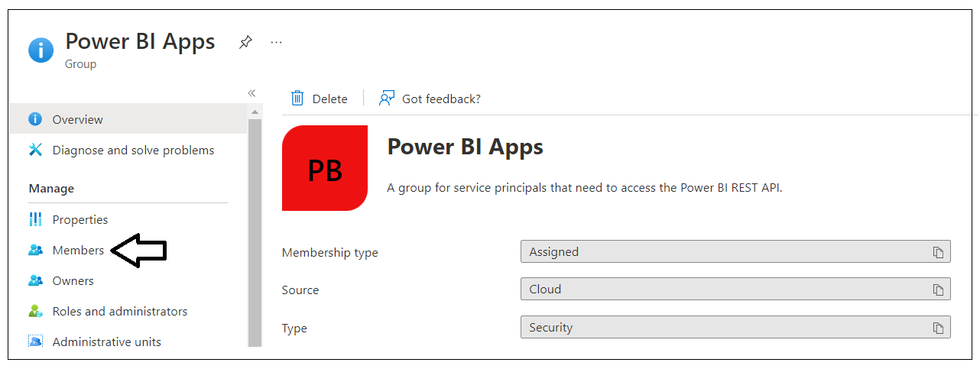Click the Type Security field
Image resolution: width=980 pixels, height=369 pixels.
(x=735, y=327)
